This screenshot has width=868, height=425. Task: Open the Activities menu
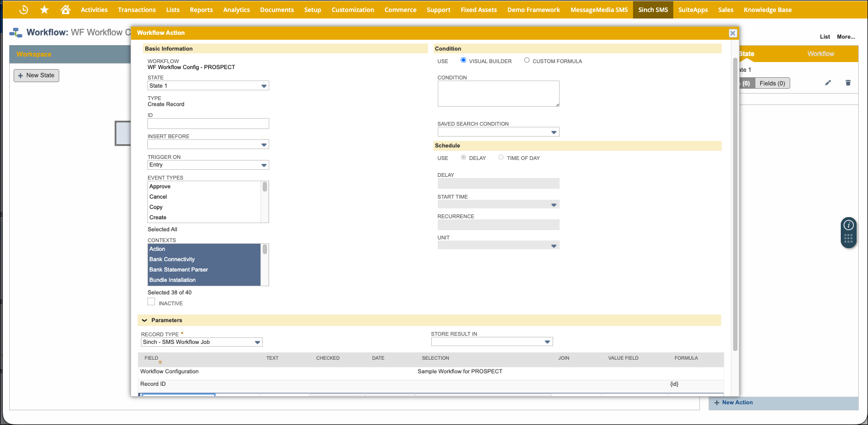[94, 10]
